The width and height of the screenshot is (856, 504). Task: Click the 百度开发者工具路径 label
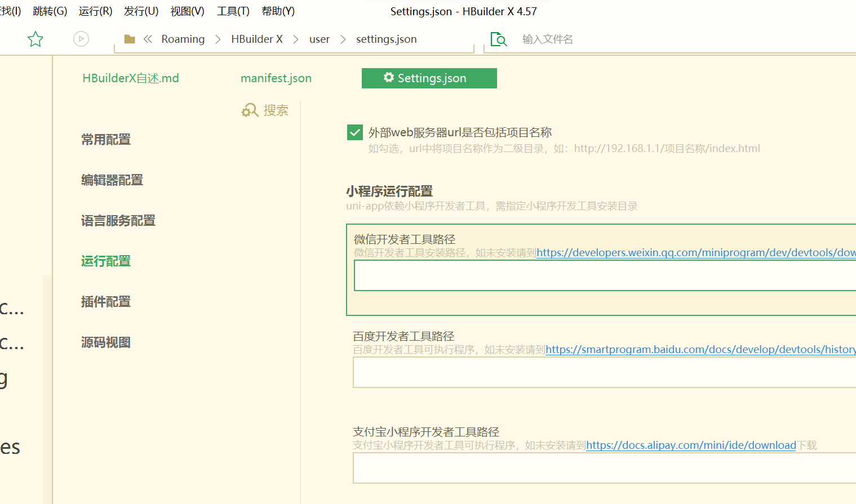[403, 336]
